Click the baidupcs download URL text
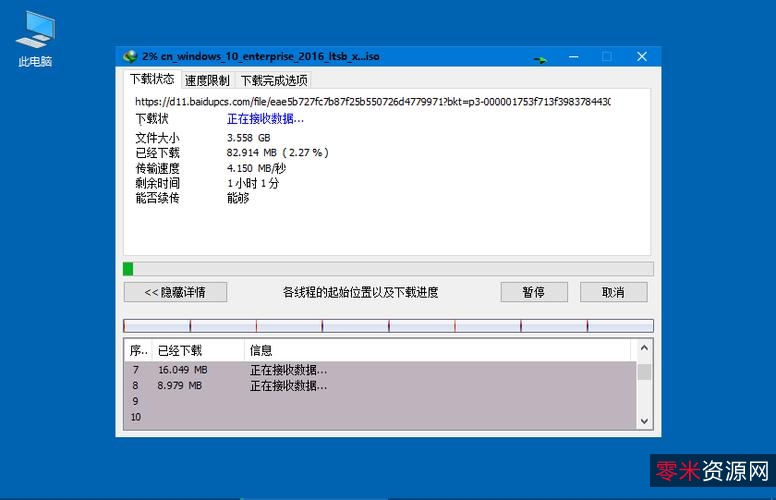Screen dimensions: 776x500 tap(373, 102)
